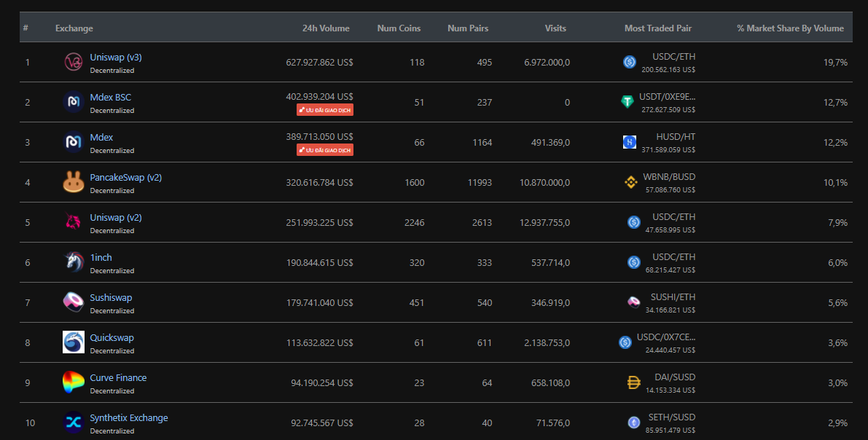Click the SETH/SUSD traded pair
Screen dimensions: 868x440
[672, 417]
